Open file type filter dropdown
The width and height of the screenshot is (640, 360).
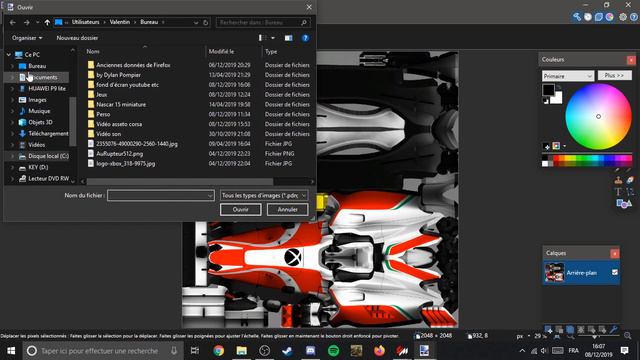pos(264,196)
